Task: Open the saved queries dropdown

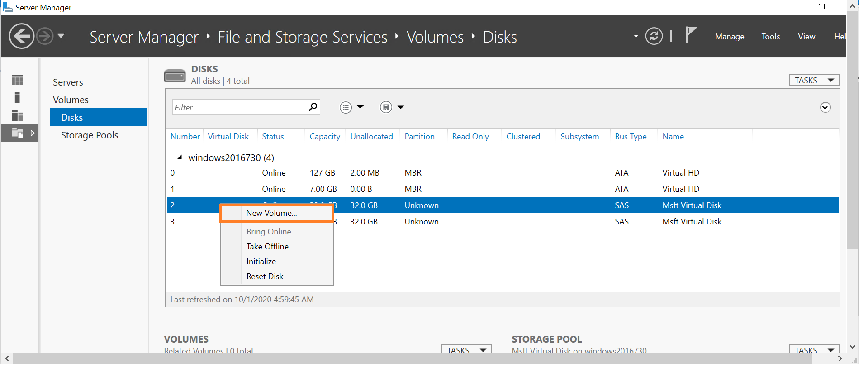Action: [x=392, y=107]
